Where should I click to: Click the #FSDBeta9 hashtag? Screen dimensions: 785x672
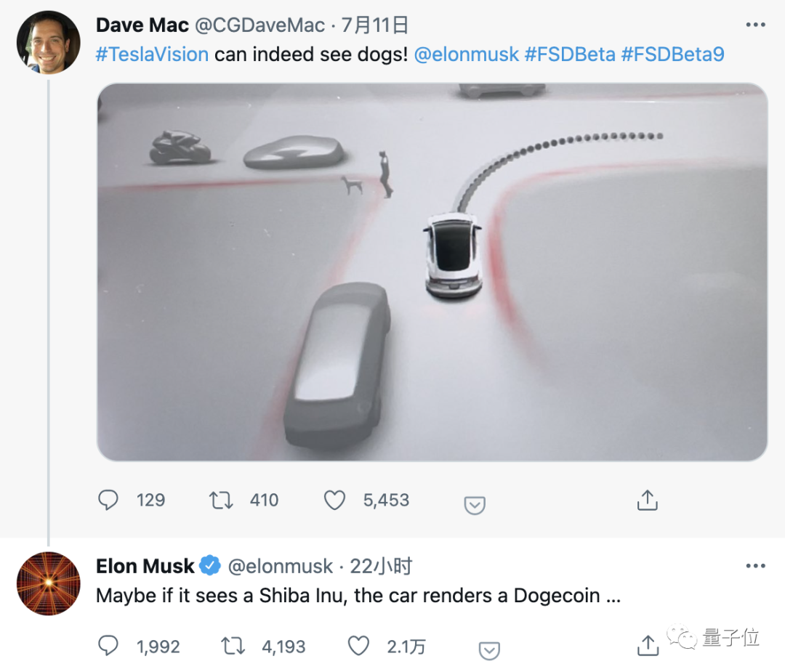(x=672, y=54)
